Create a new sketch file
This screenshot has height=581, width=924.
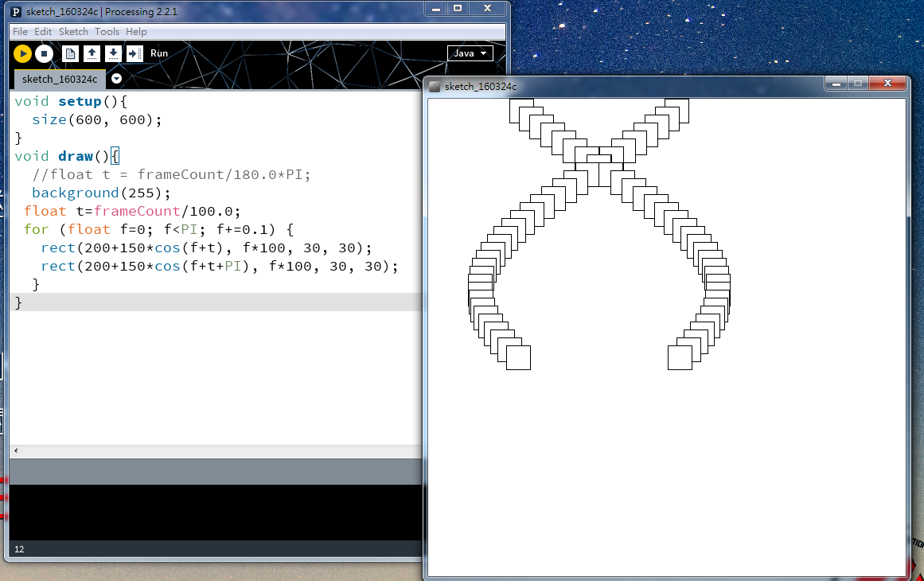(70, 53)
